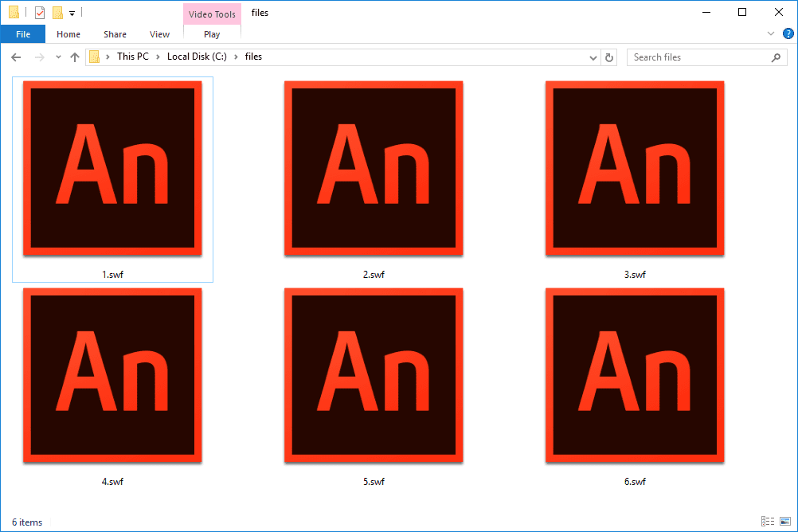Click the files breadcrumb segment

click(253, 57)
